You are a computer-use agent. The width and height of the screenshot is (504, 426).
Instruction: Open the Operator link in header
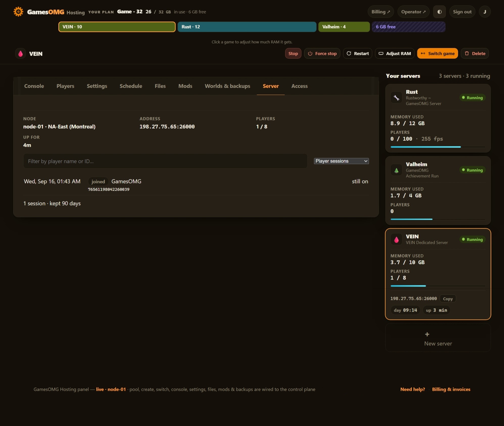click(413, 12)
